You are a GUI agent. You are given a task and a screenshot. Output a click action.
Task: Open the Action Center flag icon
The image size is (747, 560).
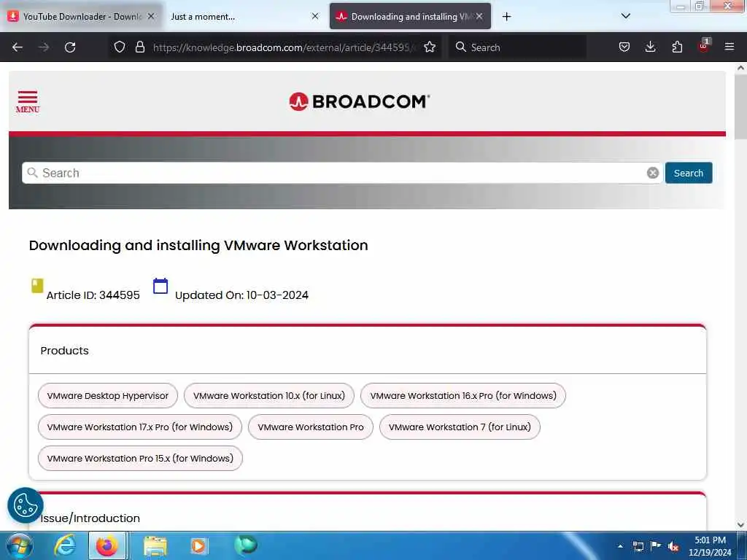pos(656,545)
